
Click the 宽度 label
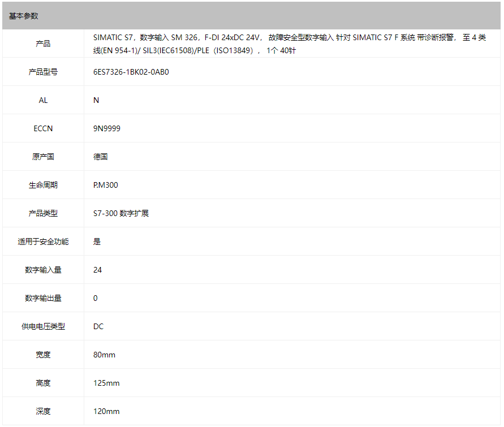(43, 355)
